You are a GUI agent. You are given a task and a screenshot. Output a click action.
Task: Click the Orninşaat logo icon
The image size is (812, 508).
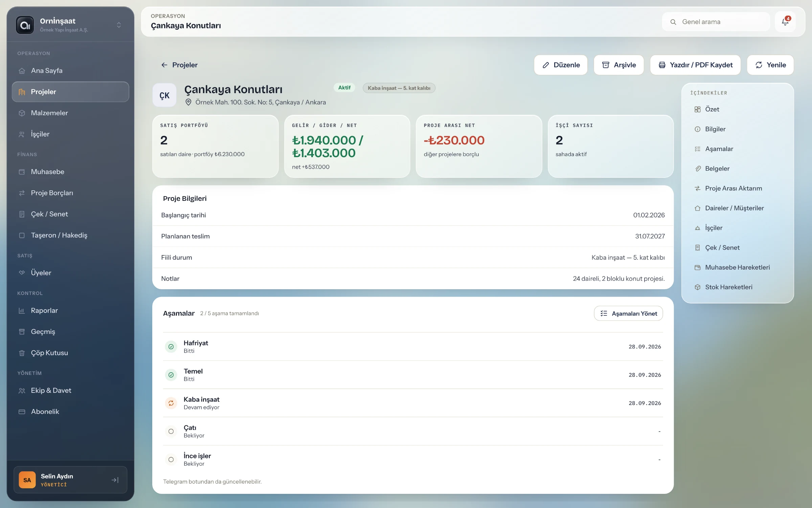[x=25, y=25]
